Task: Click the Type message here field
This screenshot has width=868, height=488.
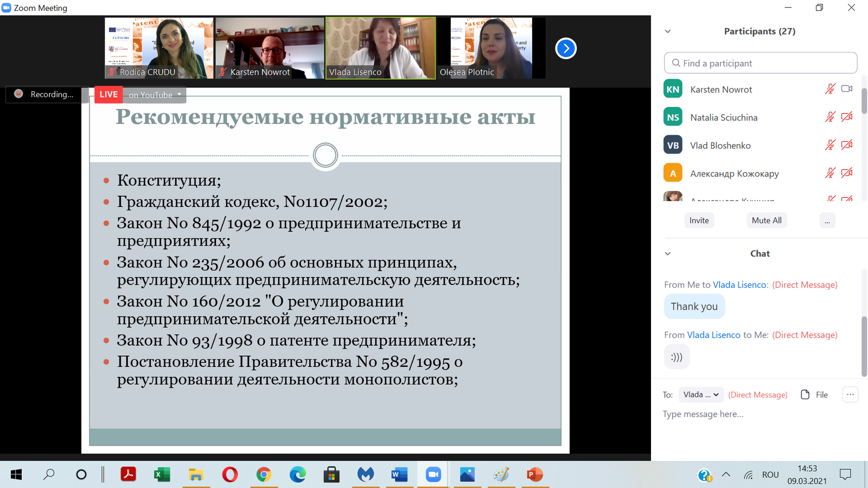Action: (759, 414)
